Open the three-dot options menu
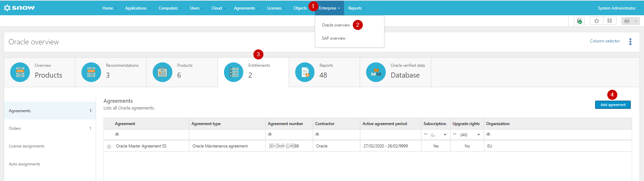This screenshot has height=181, width=644. tap(630, 41)
